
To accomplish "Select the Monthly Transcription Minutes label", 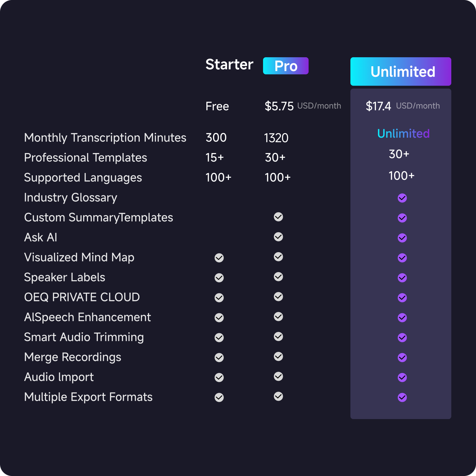I will tap(105, 138).
